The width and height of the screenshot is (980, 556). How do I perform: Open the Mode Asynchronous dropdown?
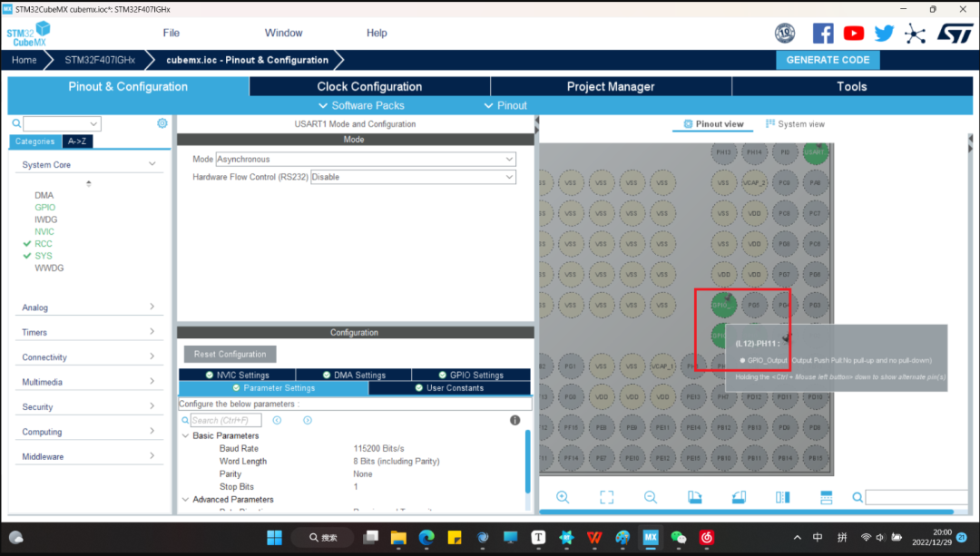pos(366,160)
